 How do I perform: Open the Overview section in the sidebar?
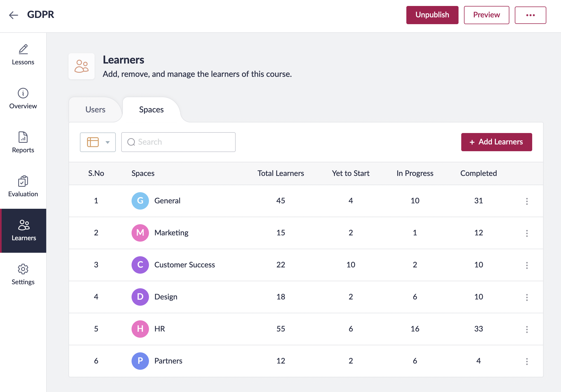(x=23, y=99)
